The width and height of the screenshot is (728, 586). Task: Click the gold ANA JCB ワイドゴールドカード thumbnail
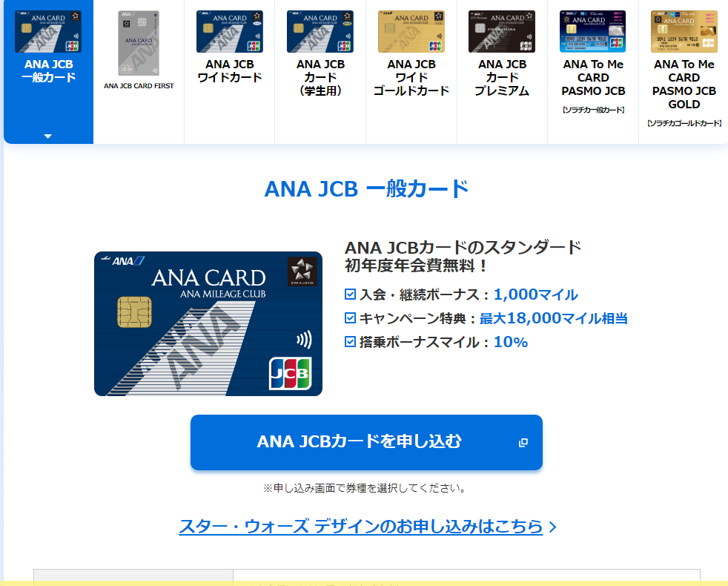[x=411, y=32]
